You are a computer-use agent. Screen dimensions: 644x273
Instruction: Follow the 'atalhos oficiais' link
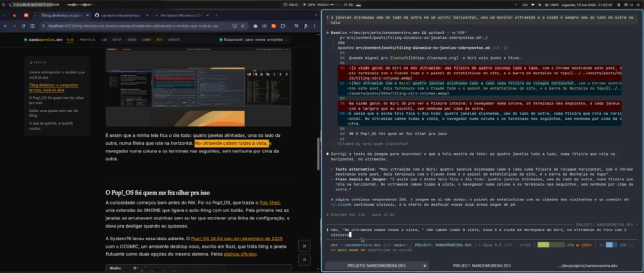[x=240, y=254]
